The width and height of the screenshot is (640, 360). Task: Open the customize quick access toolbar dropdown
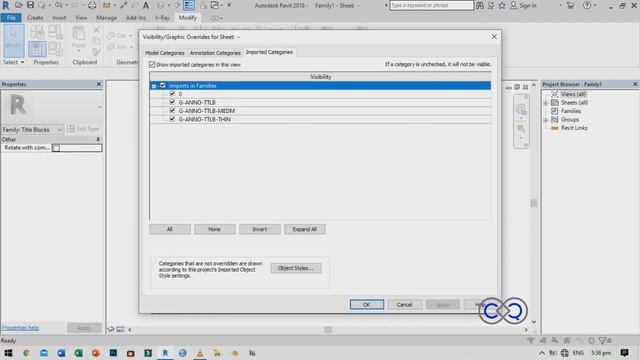229,5
